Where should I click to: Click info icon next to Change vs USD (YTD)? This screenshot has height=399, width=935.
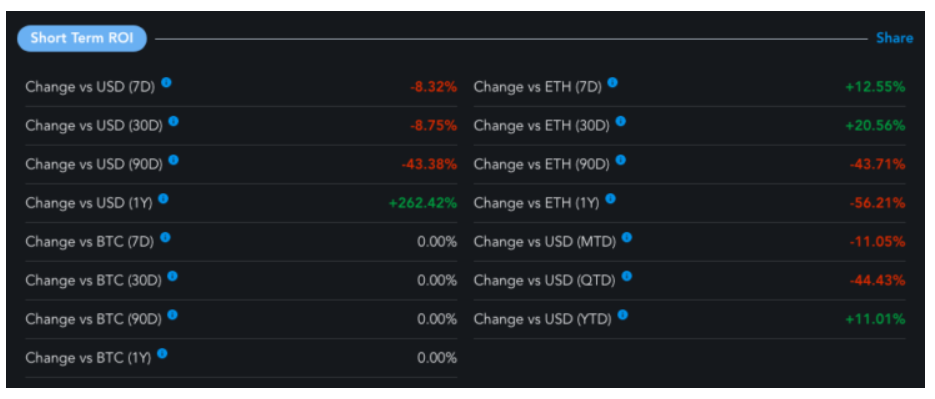[x=623, y=315]
